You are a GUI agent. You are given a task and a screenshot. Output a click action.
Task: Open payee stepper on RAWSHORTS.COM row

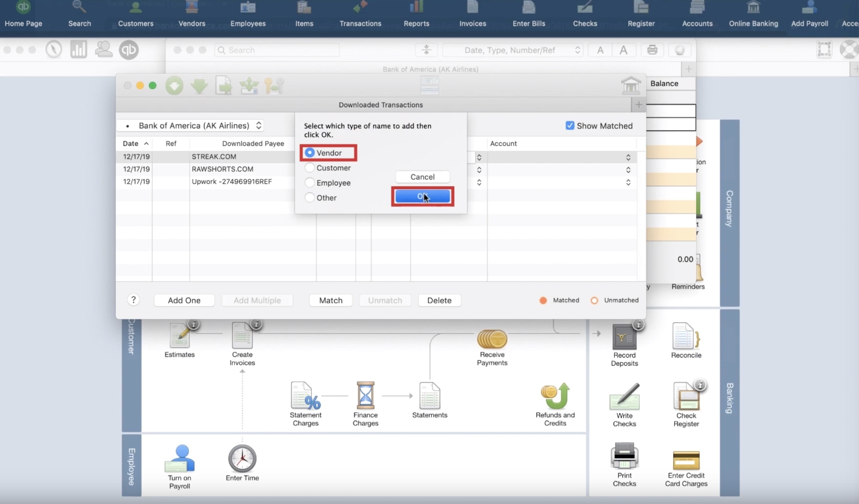[x=479, y=170]
